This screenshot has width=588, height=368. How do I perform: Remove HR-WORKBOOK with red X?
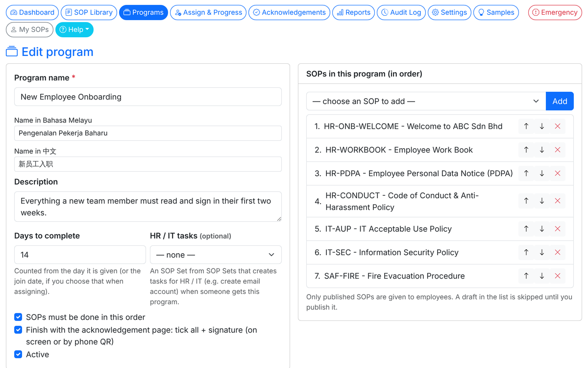click(x=558, y=150)
